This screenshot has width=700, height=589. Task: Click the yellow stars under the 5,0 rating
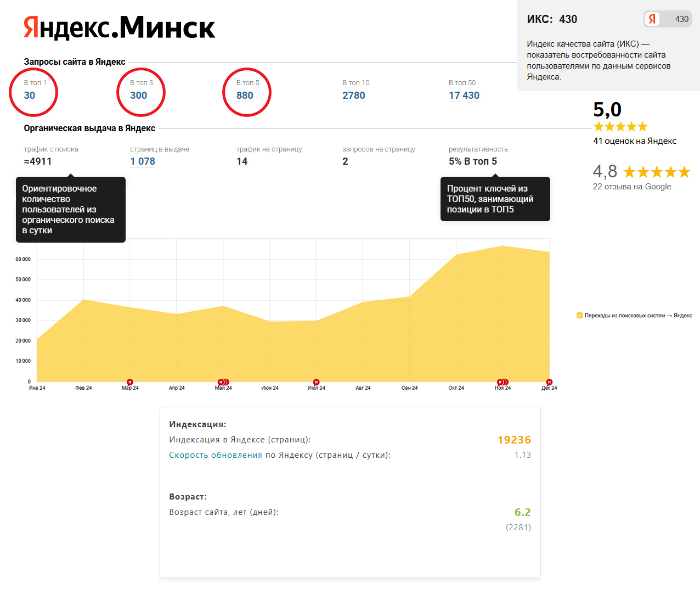[x=620, y=127]
